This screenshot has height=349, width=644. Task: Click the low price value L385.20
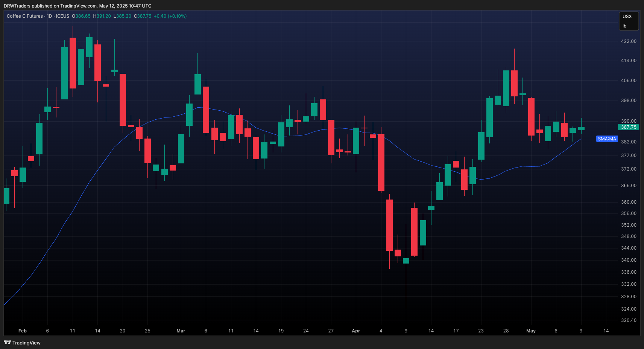(123, 16)
